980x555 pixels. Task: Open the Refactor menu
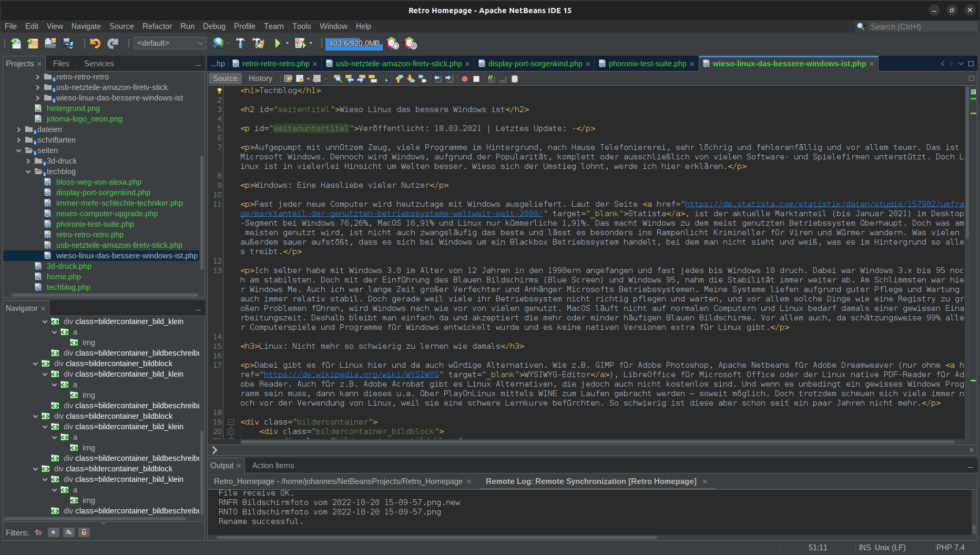pos(157,26)
